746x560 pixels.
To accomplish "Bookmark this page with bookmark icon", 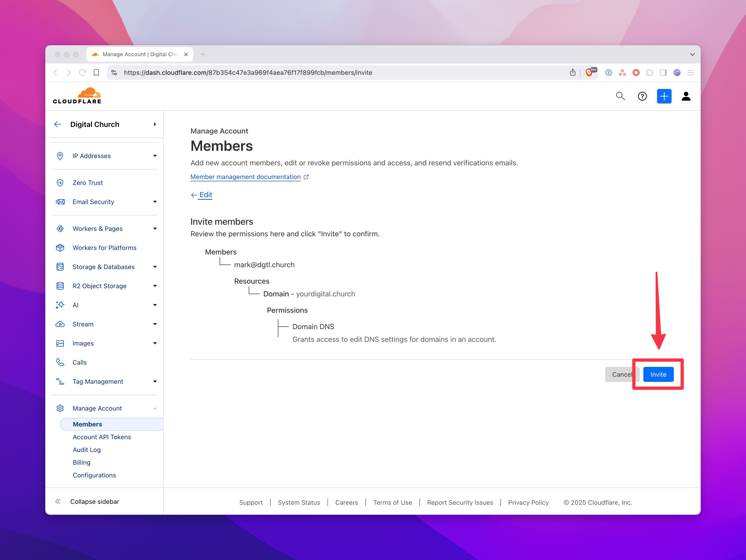I will pyautogui.click(x=96, y=73).
